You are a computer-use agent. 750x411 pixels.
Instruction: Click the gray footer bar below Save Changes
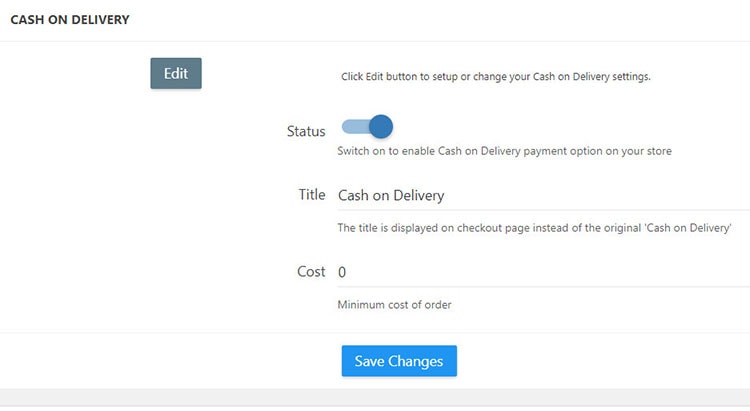pos(375,396)
